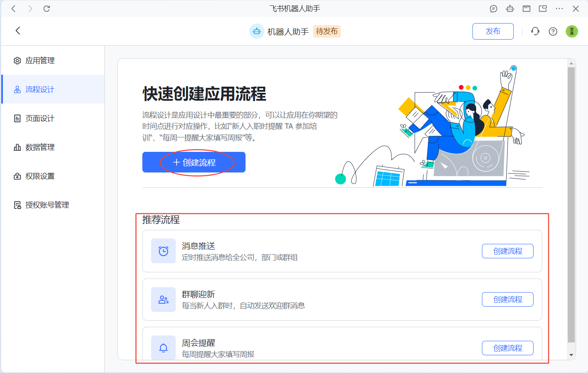Open the user avatar profile
588x373 pixels.
(571, 31)
